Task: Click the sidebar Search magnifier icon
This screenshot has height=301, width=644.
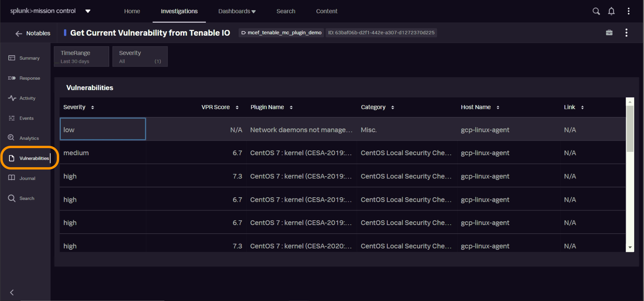Action: [x=12, y=198]
